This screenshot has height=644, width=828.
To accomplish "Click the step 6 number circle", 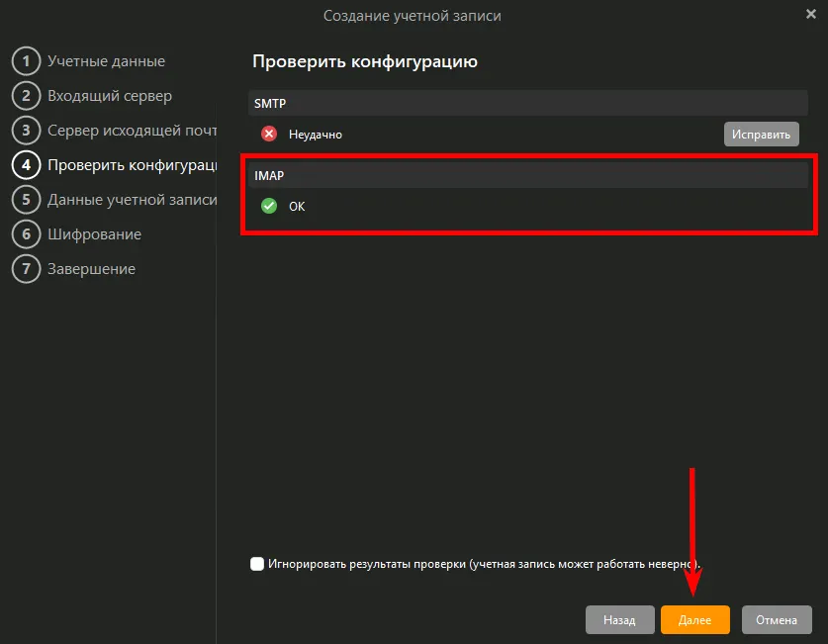I will point(26,234).
